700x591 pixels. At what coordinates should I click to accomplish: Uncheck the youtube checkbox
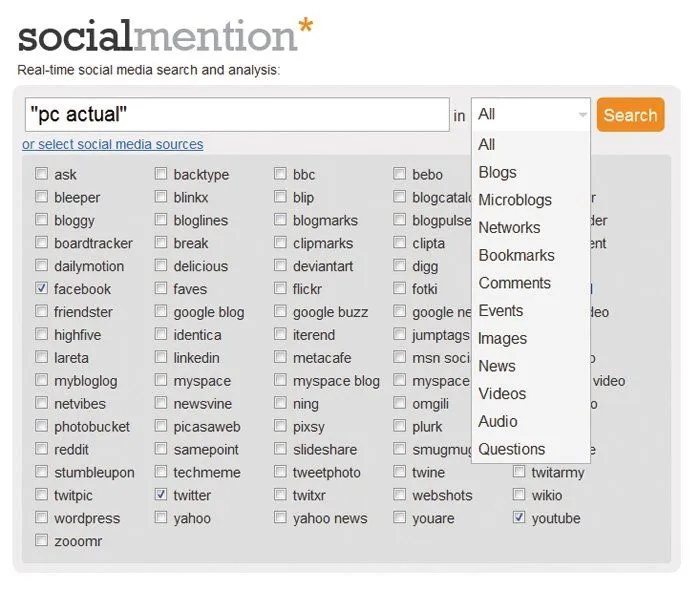pos(519,518)
